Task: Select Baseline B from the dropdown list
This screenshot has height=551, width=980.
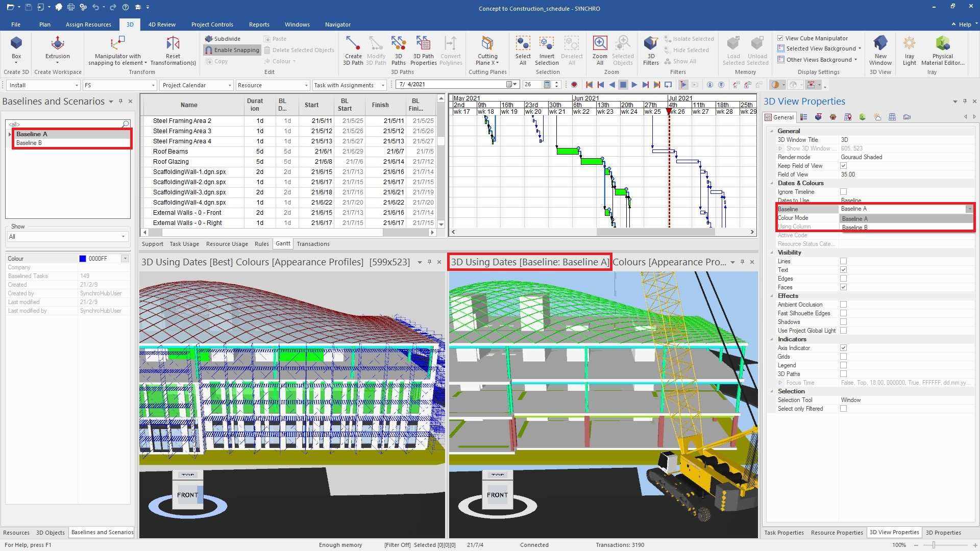Action: (x=855, y=228)
